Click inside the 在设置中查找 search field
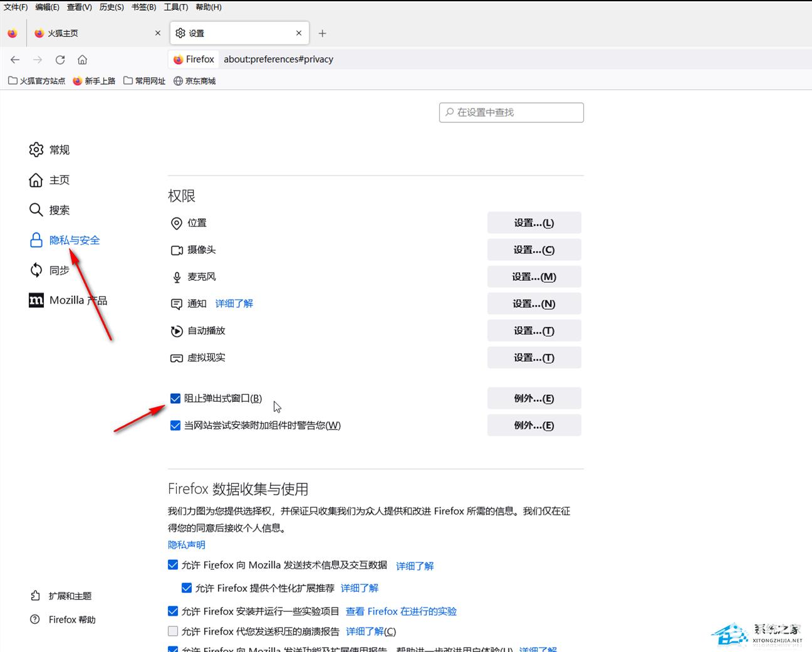This screenshot has height=652, width=812. tap(511, 112)
